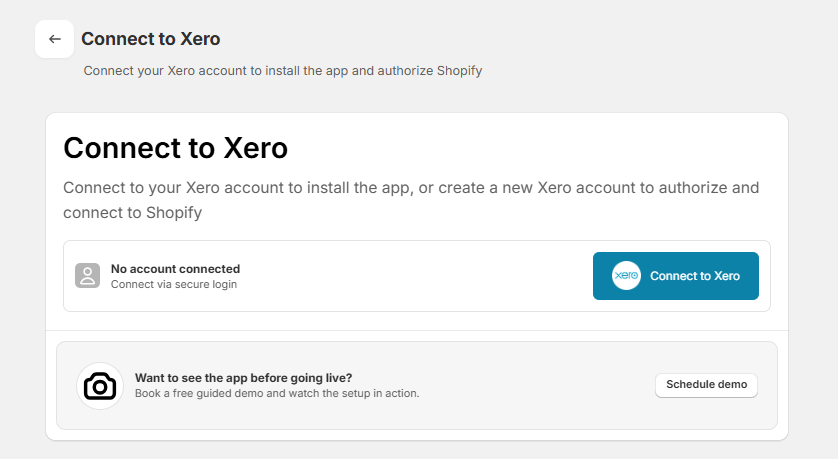This screenshot has height=459, width=838.
Task: Click the page title next to back arrow
Action: tap(151, 39)
